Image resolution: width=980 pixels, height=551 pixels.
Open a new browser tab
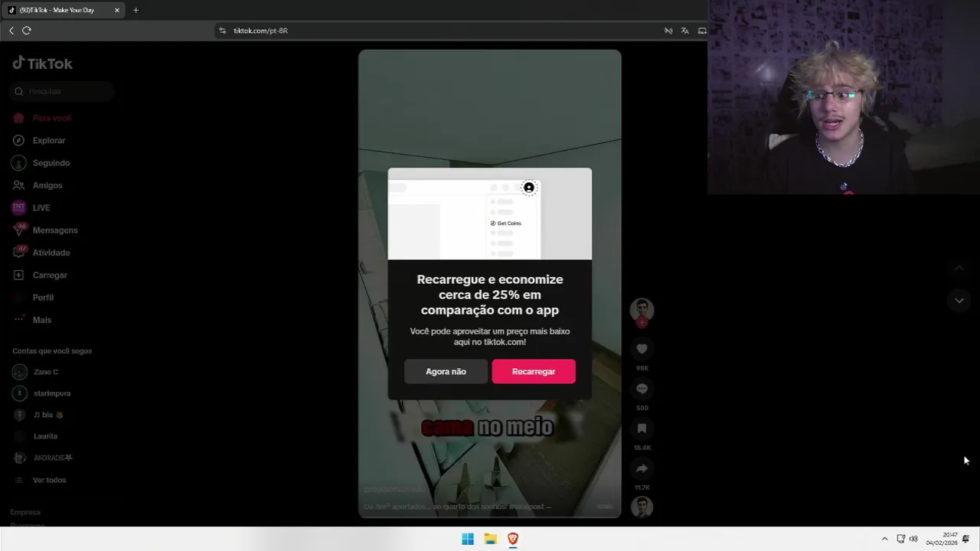(x=136, y=10)
